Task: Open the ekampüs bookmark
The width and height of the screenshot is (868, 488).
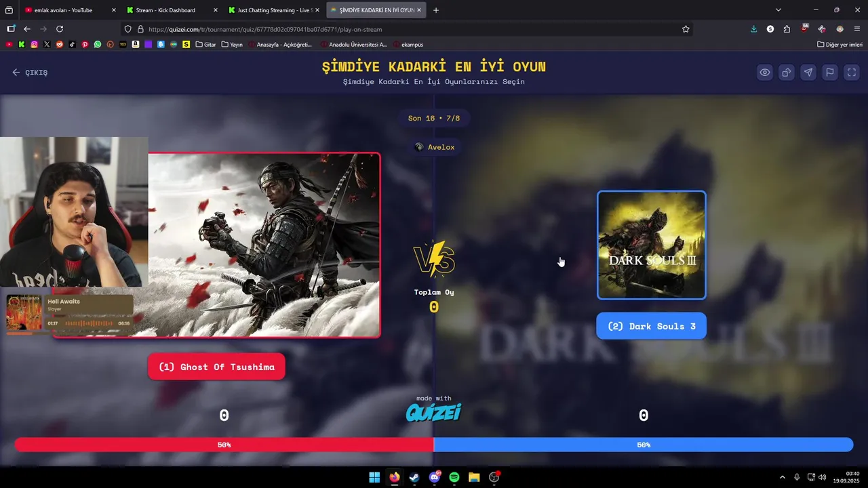Action: coord(408,45)
